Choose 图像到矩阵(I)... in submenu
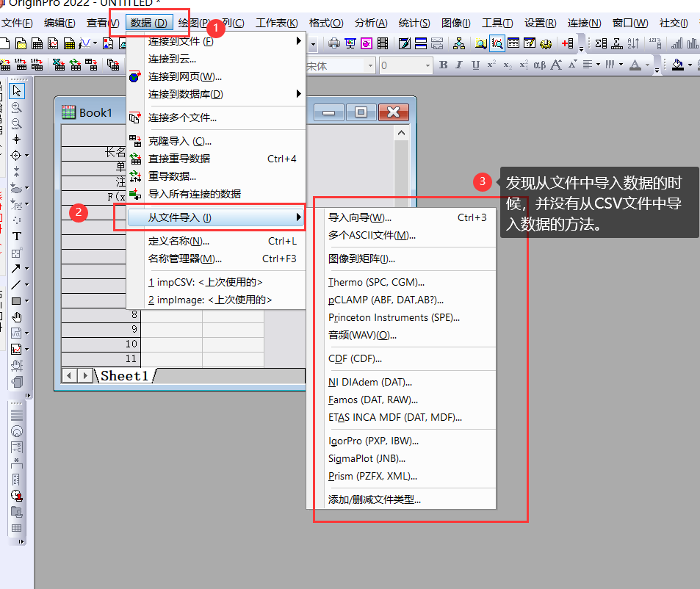The width and height of the screenshot is (700, 589). pos(401,259)
